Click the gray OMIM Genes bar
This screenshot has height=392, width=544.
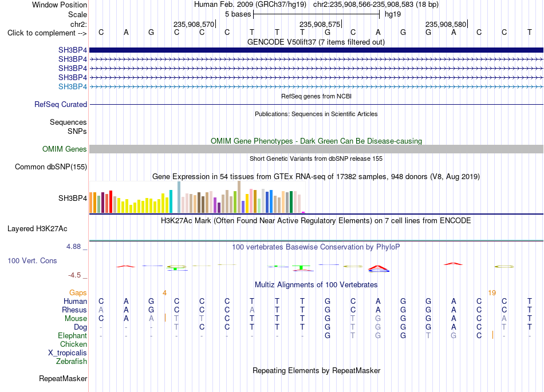click(x=316, y=149)
